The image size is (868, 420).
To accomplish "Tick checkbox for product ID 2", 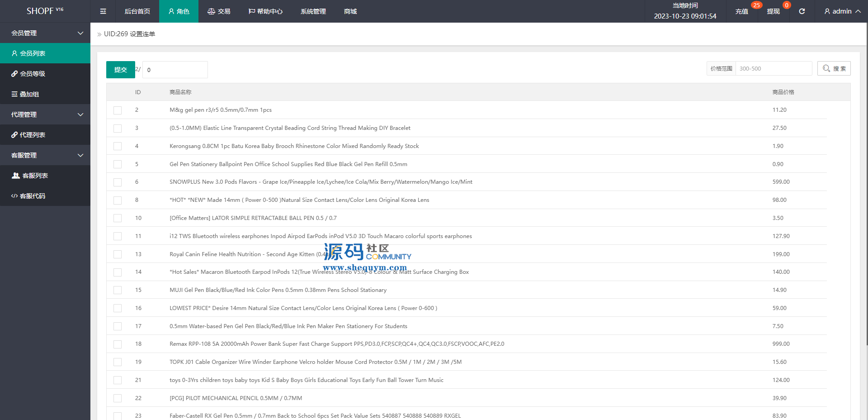I will (118, 110).
